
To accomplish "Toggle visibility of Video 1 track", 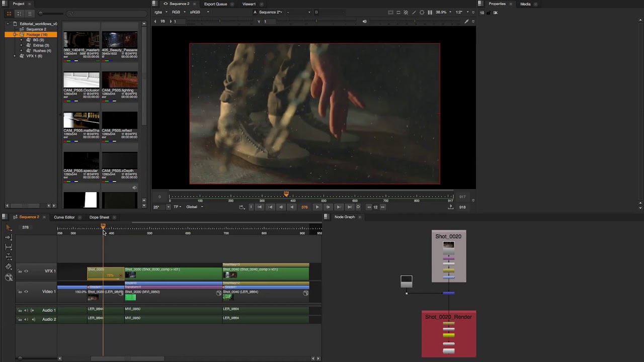I will (26, 292).
